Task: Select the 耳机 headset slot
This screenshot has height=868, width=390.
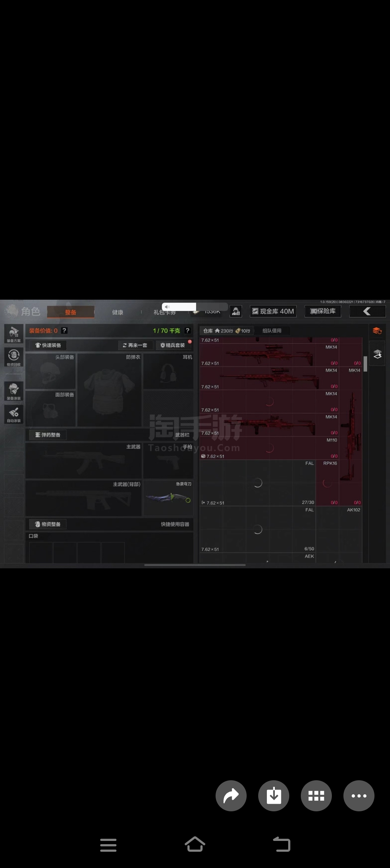Action: 168,371
